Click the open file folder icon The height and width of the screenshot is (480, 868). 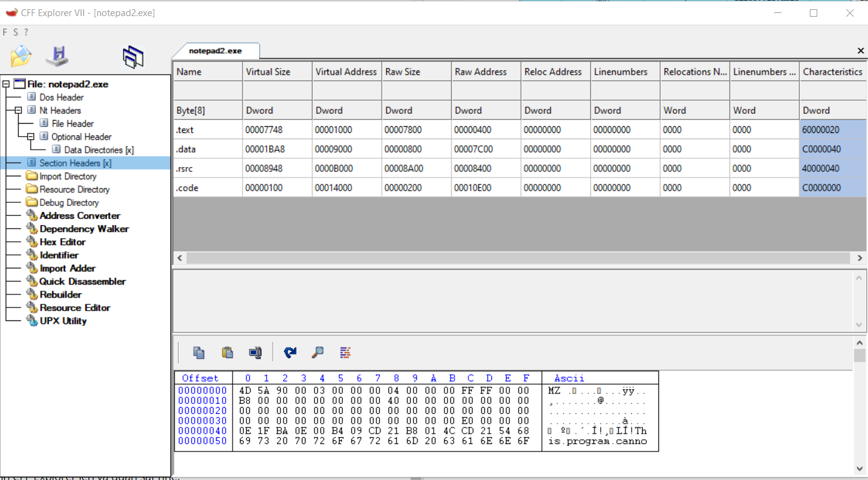point(21,57)
